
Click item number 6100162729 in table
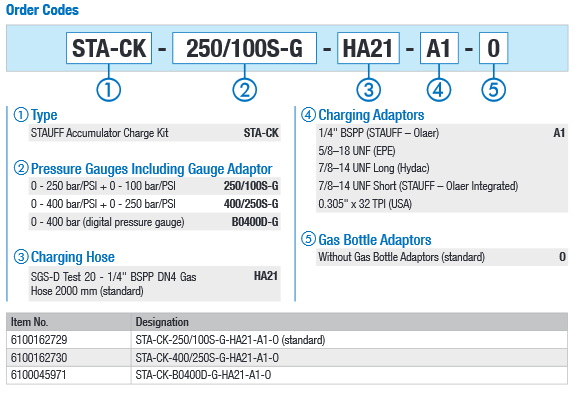click(39, 339)
